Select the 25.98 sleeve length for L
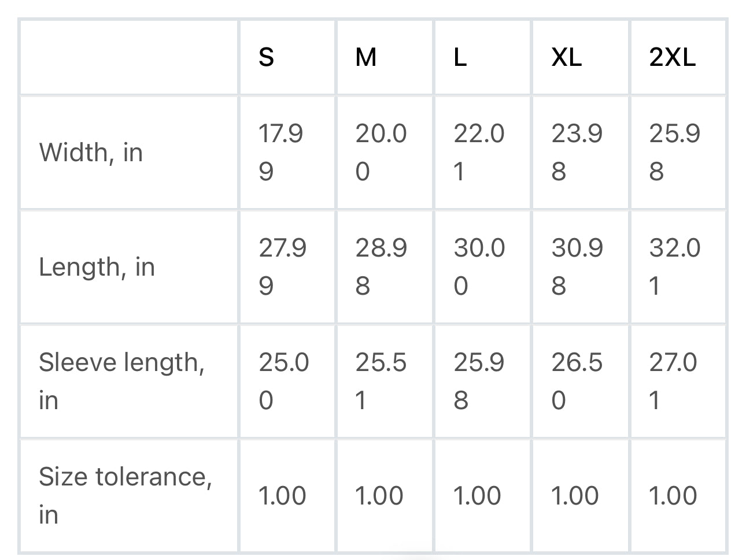 tap(479, 381)
